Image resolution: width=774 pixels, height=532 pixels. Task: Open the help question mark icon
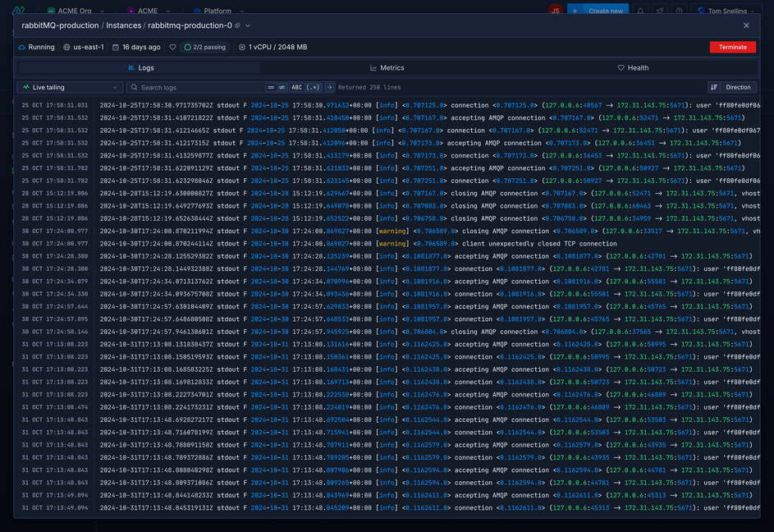click(679, 11)
